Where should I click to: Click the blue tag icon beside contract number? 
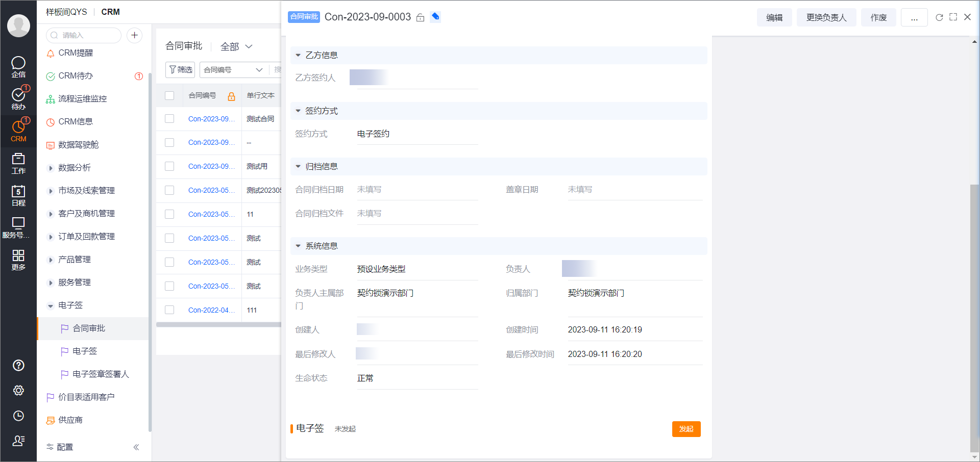435,17
